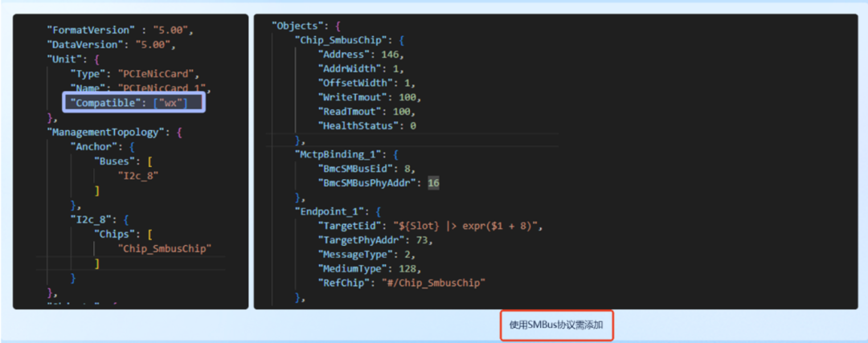868x343 pixels.
Task: Place cursor on "Unit" opening brace
Action: pyautogui.click(x=96, y=59)
